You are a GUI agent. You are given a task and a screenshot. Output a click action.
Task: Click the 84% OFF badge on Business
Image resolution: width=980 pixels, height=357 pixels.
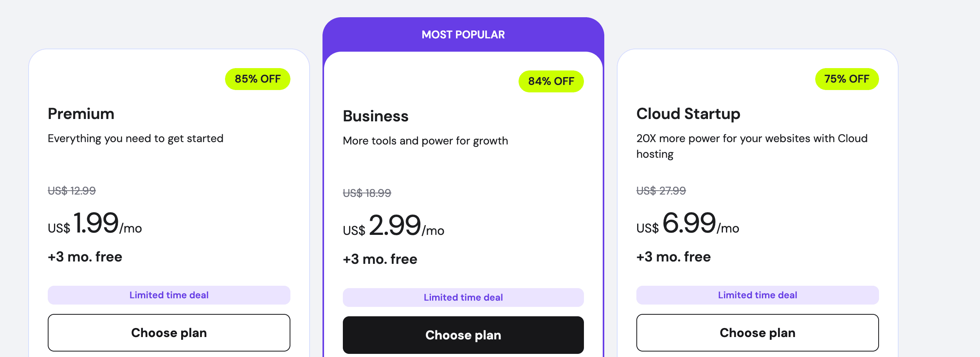tap(551, 81)
